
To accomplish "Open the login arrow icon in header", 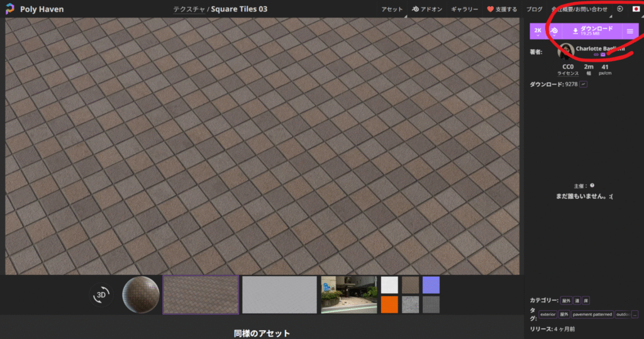I will [x=620, y=9].
